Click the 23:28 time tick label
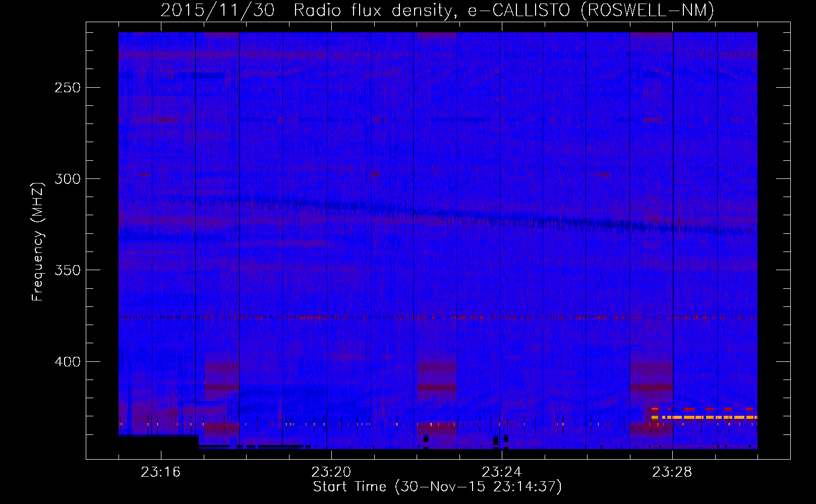816x504 pixels. click(672, 472)
